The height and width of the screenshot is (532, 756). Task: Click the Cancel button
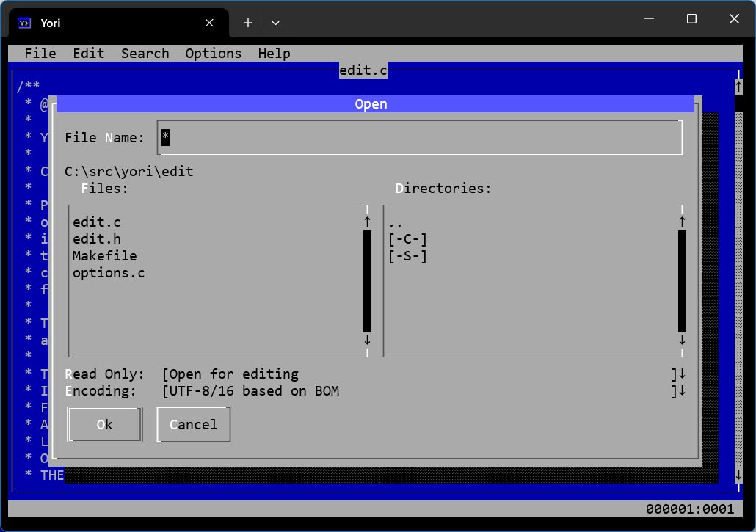point(193,425)
